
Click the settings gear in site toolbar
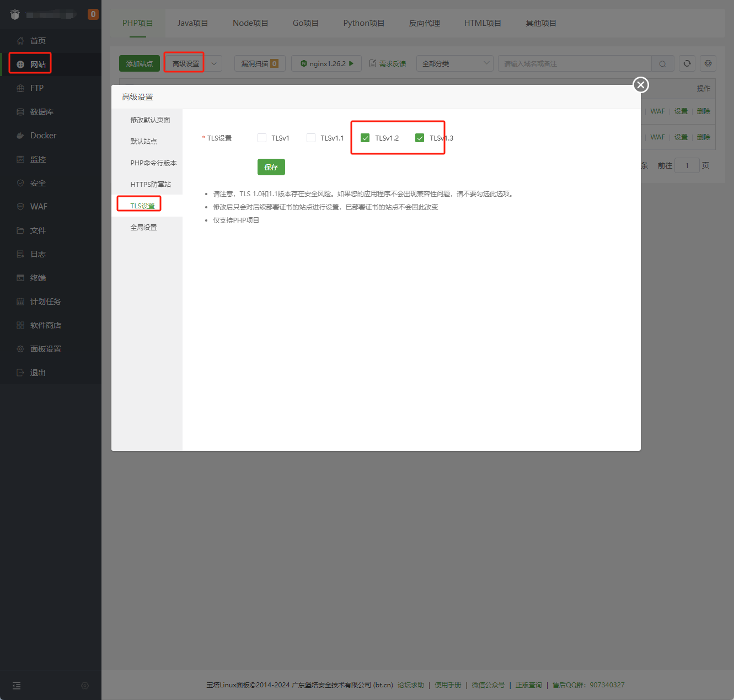pos(708,63)
